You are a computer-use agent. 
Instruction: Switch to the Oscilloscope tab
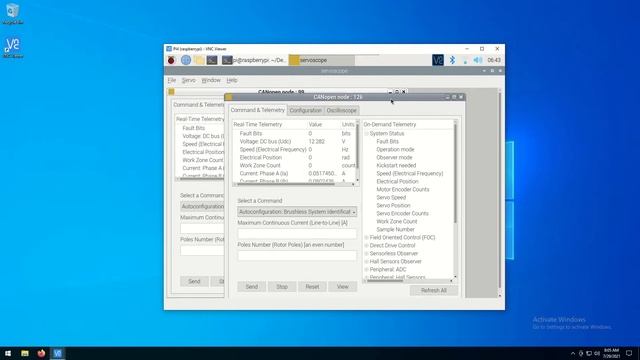[x=342, y=111]
